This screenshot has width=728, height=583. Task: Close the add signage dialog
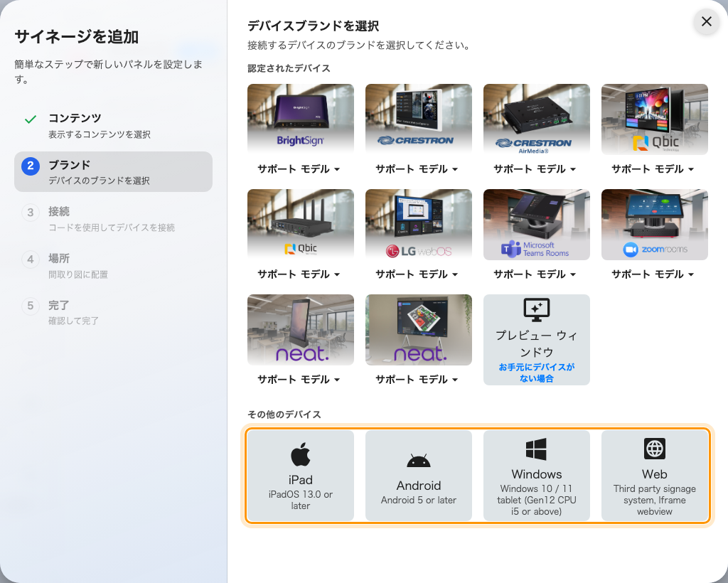[x=706, y=21]
